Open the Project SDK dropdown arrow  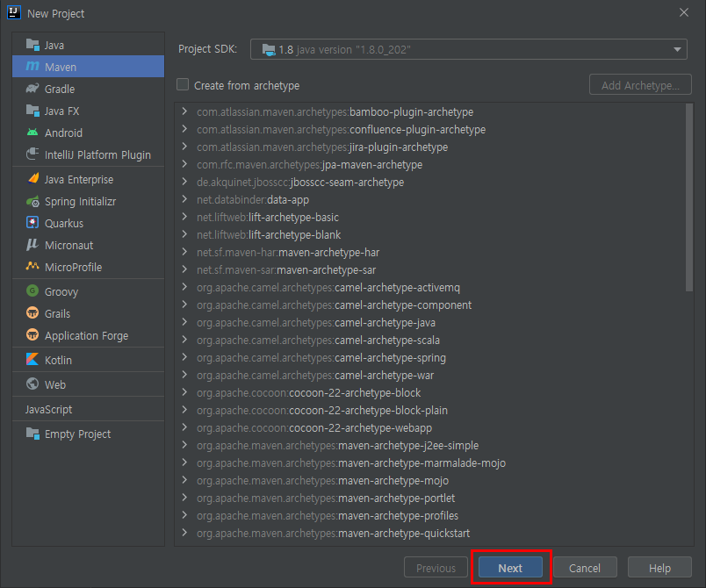pyautogui.click(x=677, y=49)
